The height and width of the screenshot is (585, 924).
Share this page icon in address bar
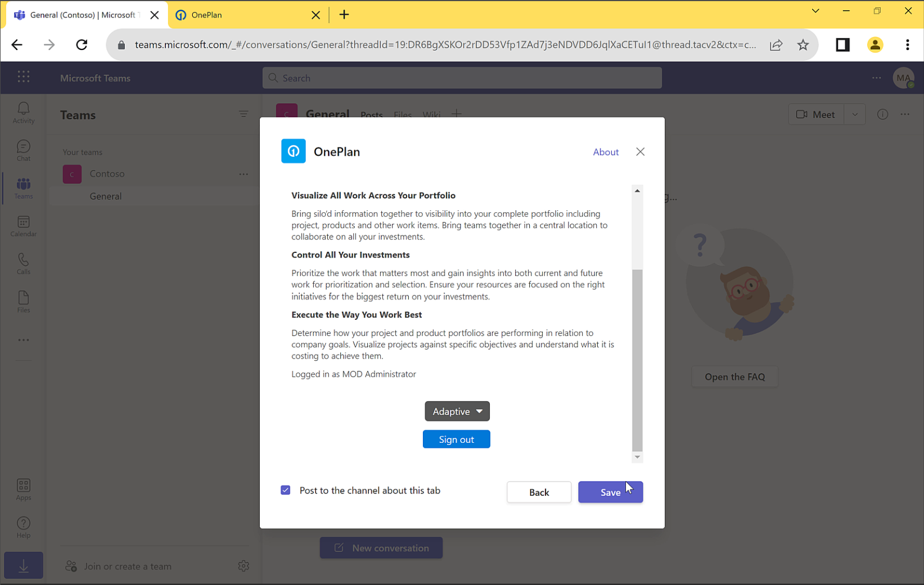776,44
